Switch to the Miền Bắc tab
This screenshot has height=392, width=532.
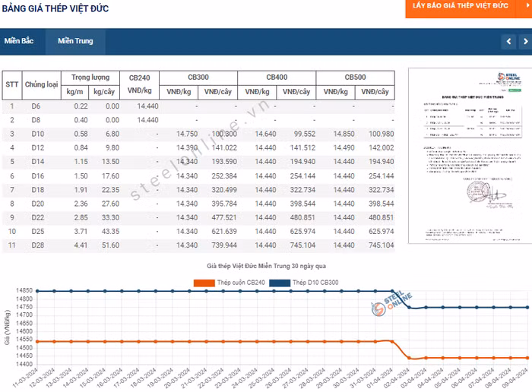tap(19, 41)
